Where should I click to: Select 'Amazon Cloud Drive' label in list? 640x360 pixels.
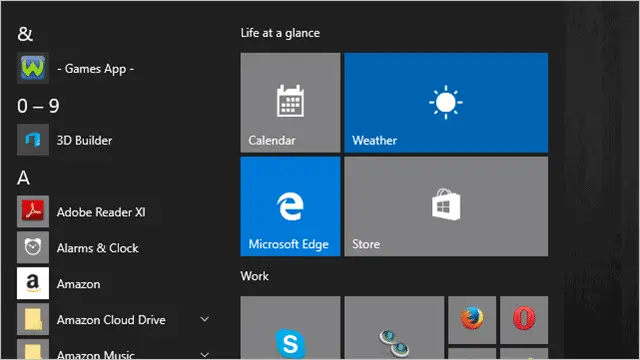111,320
